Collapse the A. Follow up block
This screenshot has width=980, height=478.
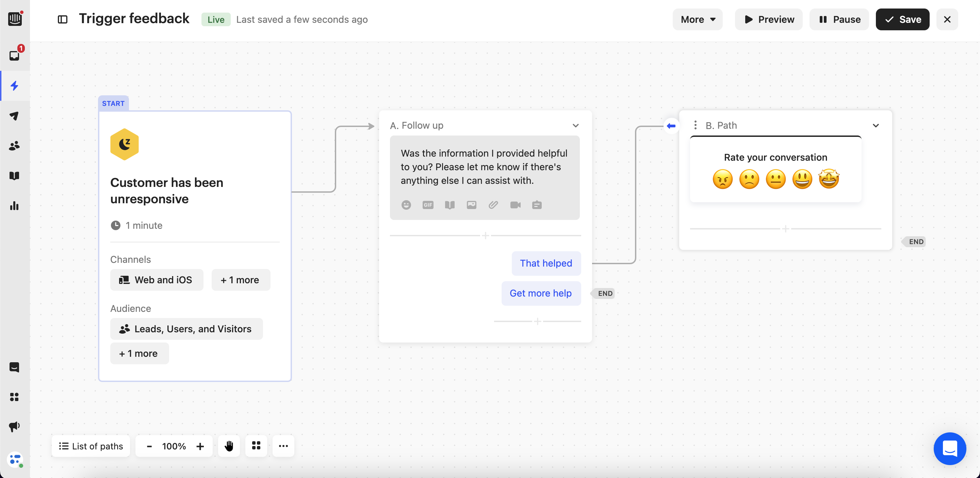(575, 125)
